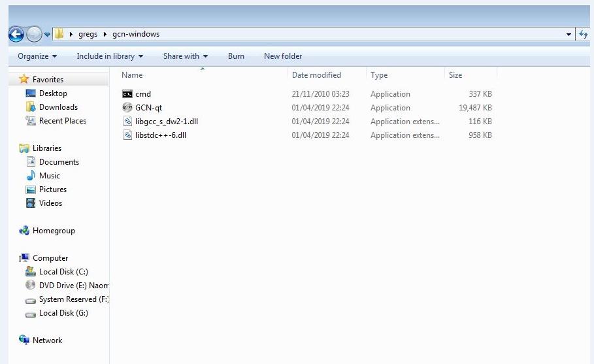Open Include in library menu
Viewport: 594px width, 364px height.
110,56
